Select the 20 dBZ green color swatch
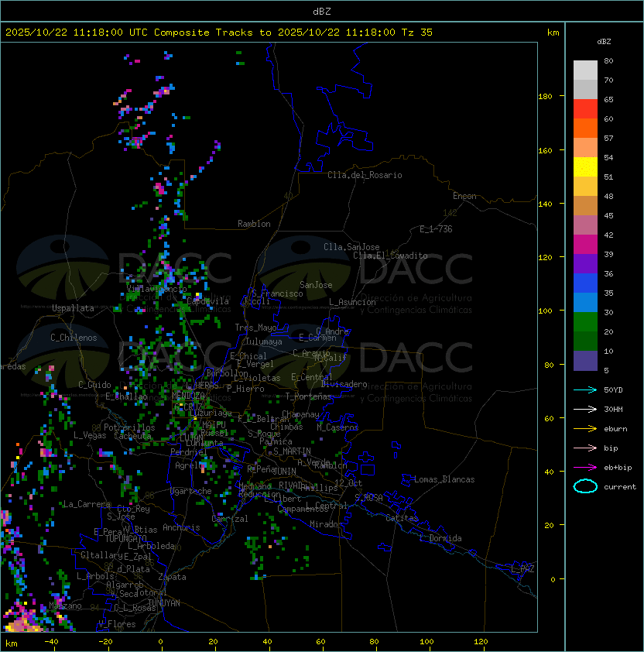This screenshot has width=644, height=652. 585,341
